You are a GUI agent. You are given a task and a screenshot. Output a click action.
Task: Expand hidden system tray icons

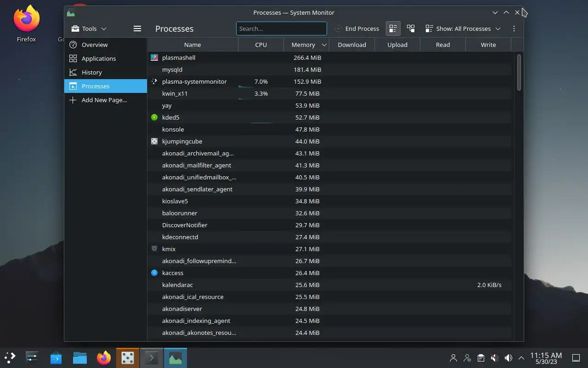pyautogui.click(x=521, y=358)
